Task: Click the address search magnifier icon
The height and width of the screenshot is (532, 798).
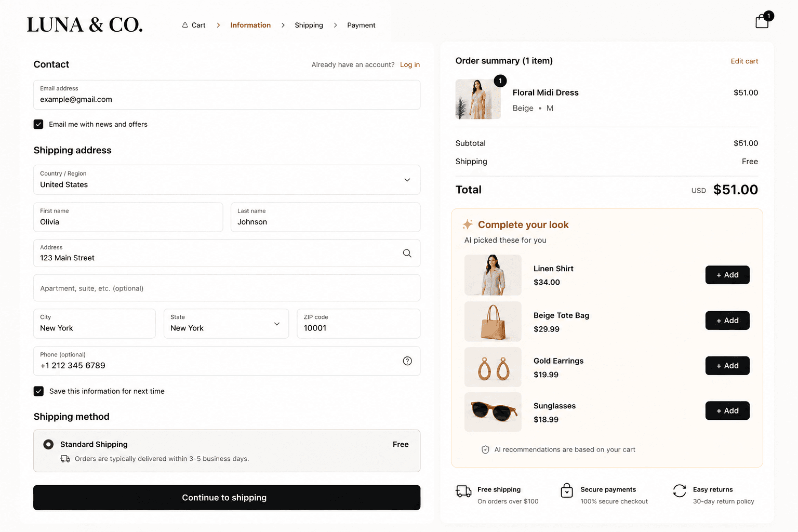Action: [x=407, y=253]
